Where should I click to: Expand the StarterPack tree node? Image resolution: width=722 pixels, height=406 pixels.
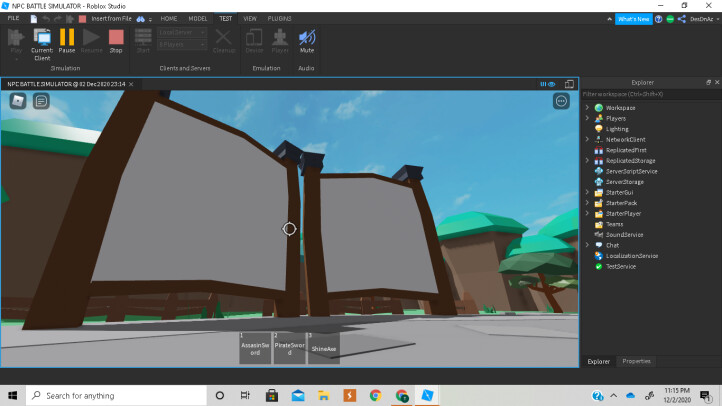[x=587, y=203]
